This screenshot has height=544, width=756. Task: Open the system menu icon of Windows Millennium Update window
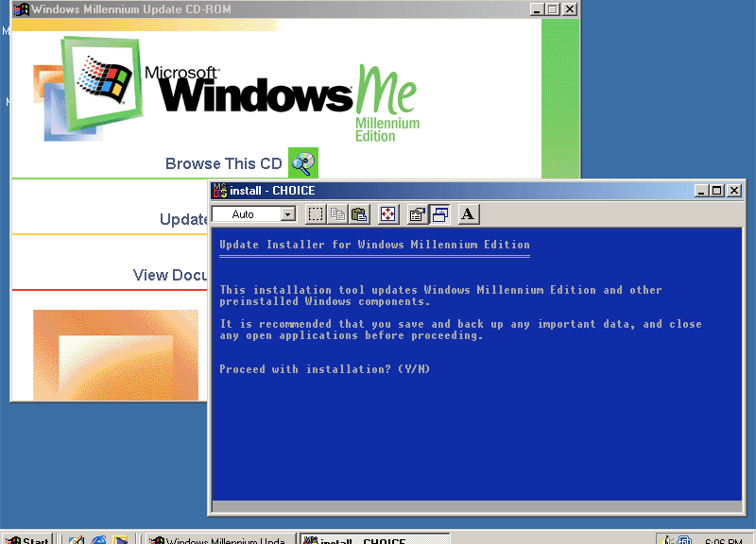[x=22, y=9]
